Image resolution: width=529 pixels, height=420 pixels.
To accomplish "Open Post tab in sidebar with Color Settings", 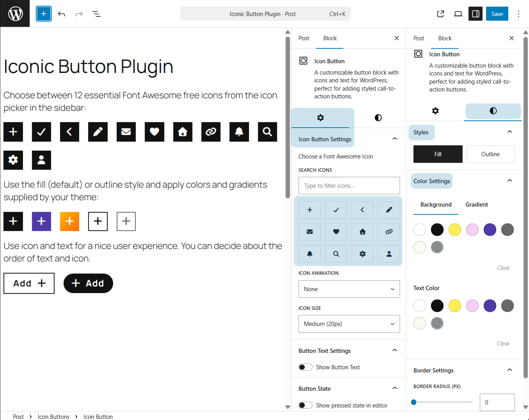I will coord(419,38).
